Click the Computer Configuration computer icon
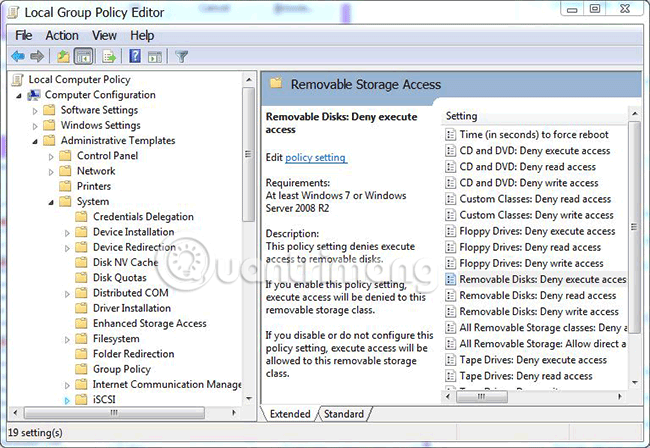650x448 pixels. [34, 95]
